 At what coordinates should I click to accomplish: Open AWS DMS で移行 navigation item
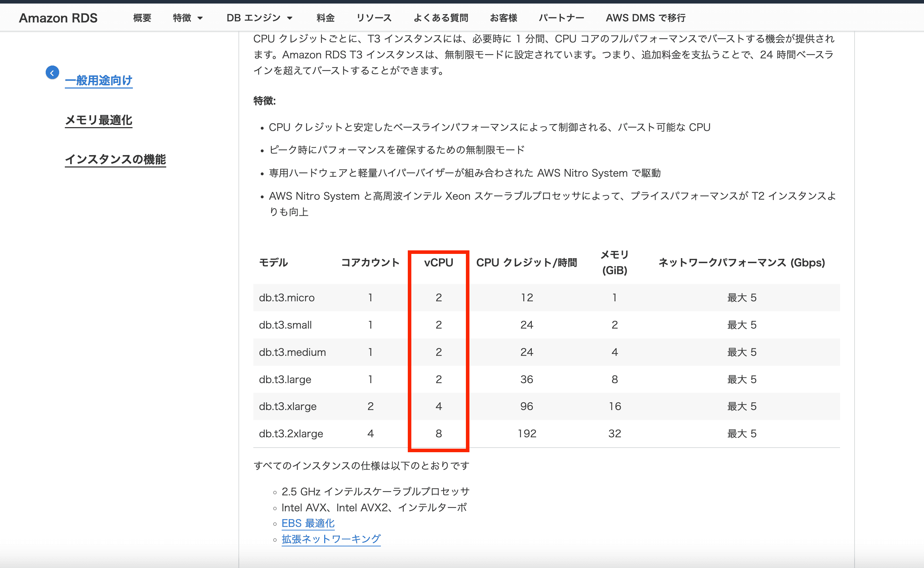point(646,18)
